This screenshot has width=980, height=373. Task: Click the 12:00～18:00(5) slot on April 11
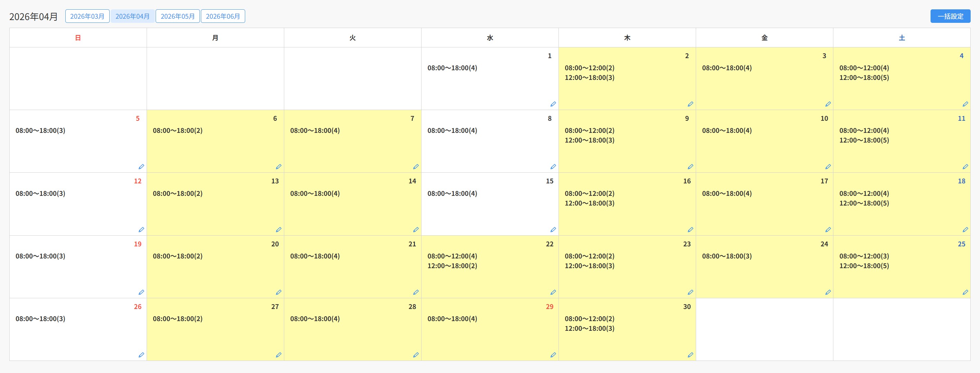pyautogui.click(x=864, y=140)
